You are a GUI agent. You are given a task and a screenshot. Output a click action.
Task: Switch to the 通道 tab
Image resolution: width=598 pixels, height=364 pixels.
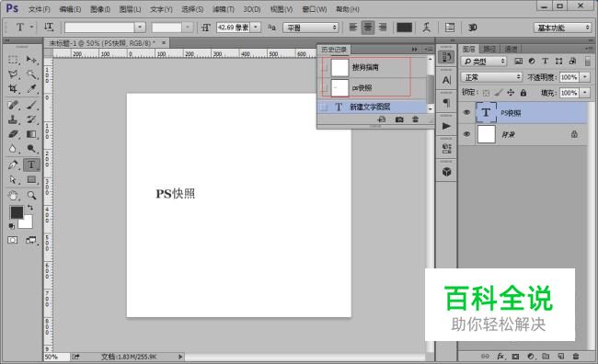coord(511,49)
